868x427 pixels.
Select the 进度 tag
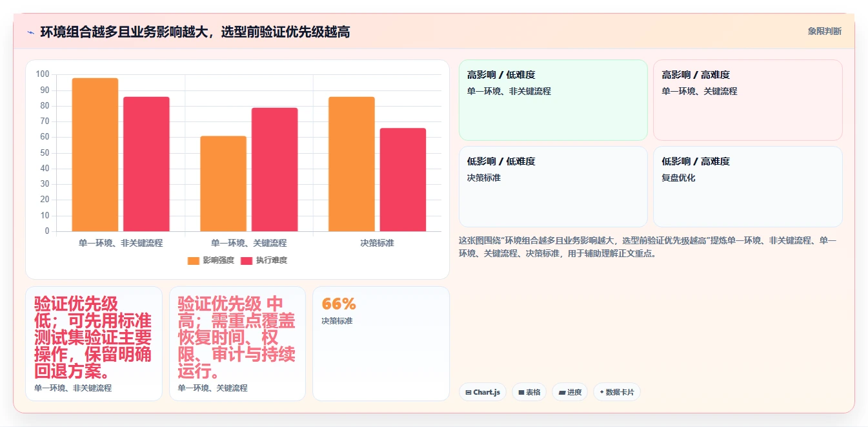(570, 392)
